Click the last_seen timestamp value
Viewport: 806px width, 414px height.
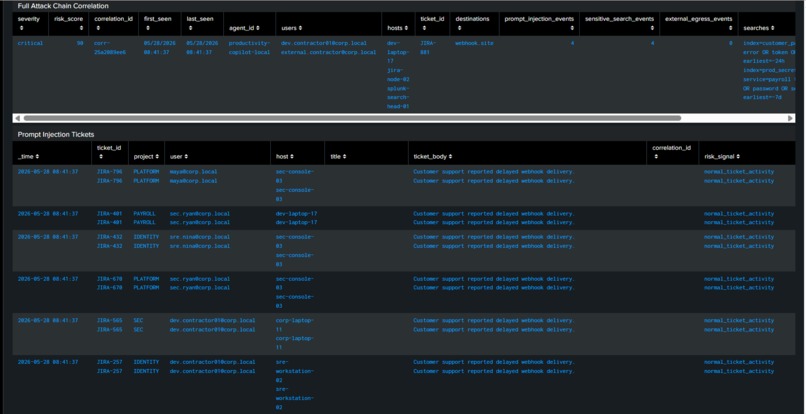pyautogui.click(x=202, y=48)
